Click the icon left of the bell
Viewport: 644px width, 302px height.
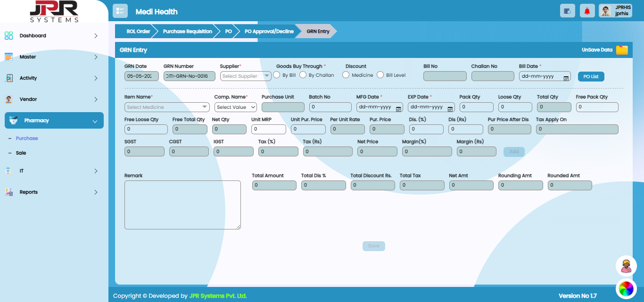point(567,11)
